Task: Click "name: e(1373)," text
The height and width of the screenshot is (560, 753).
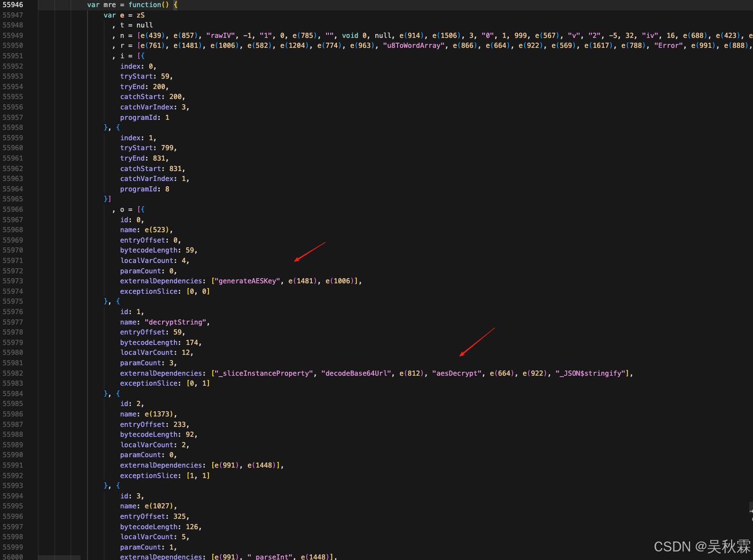Action: 148,414
